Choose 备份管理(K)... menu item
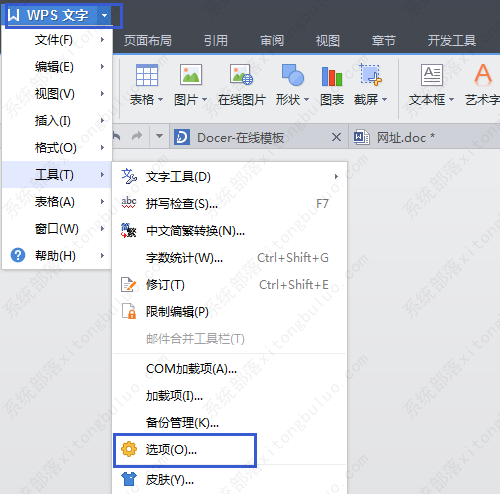The height and width of the screenshot is (494, 500). pyautogui.click(x=230, y=423)
